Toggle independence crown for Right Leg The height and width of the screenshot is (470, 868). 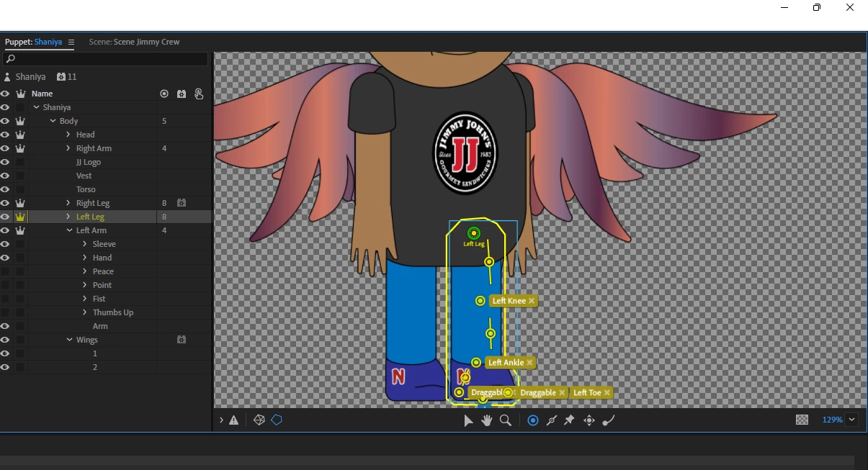(x=20, y=203)
